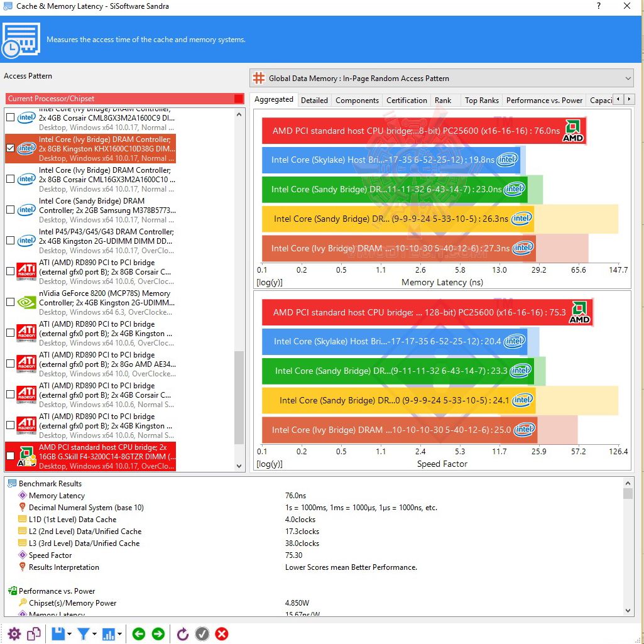Screen dimensions: 644x644
Task: Click results pane scroll down arrow
Action: coord(628,611)
